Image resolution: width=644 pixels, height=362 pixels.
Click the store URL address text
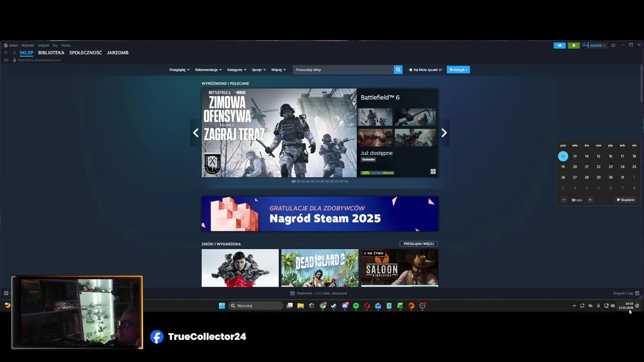click(39, 60)
